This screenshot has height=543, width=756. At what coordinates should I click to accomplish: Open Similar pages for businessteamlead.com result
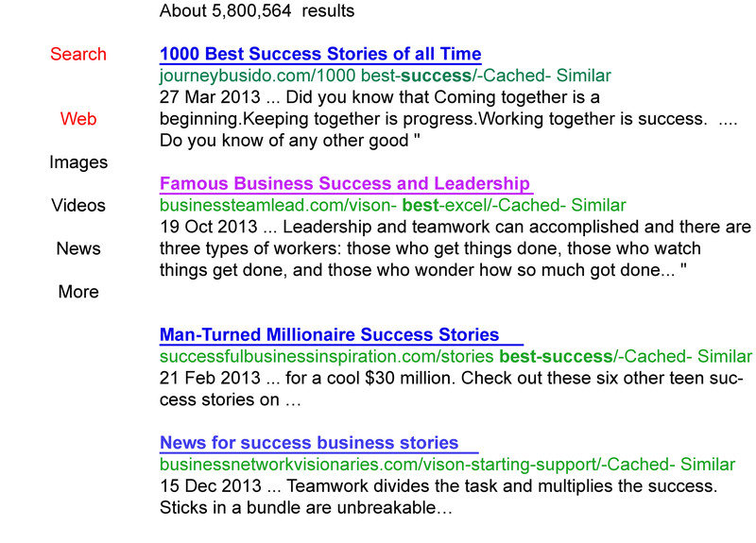point(598,205)
